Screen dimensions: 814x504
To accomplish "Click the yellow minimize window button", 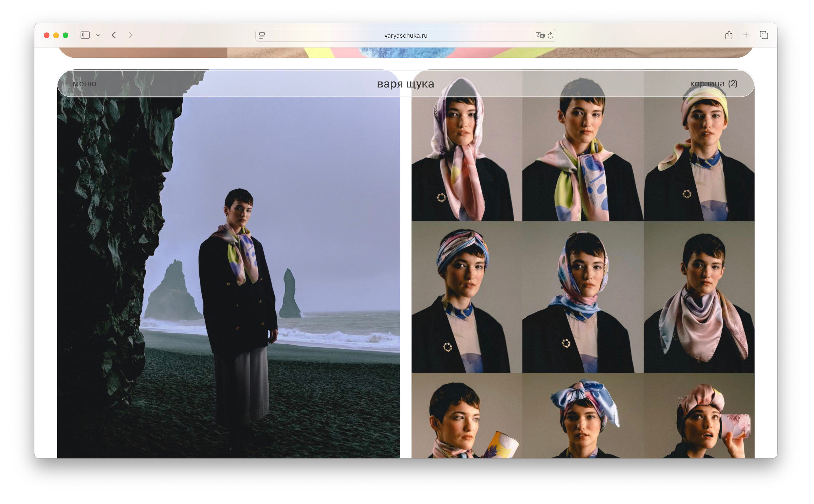I will [x=56, y=35].
